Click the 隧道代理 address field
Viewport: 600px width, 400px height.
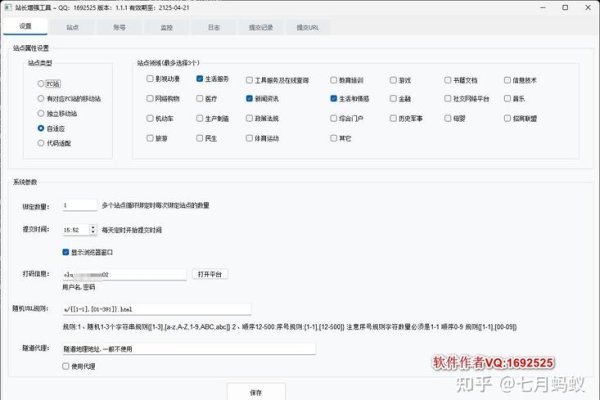[189, 349]
